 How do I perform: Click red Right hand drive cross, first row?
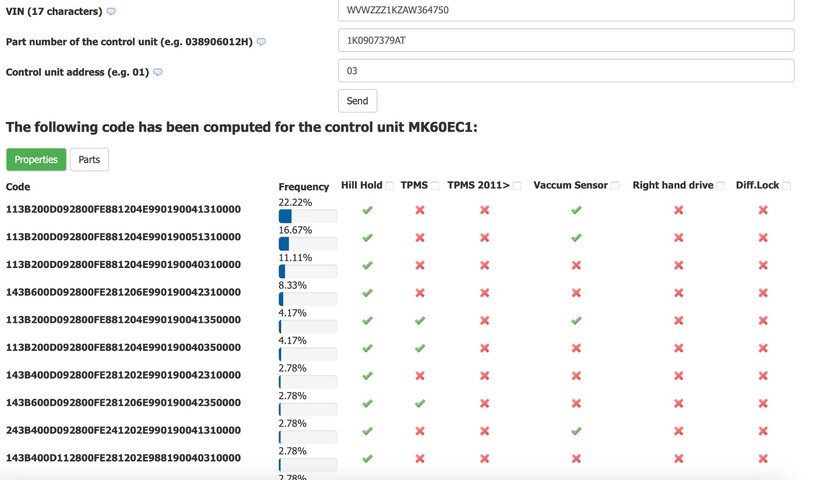pyautogui.click(x=678, y=210)
